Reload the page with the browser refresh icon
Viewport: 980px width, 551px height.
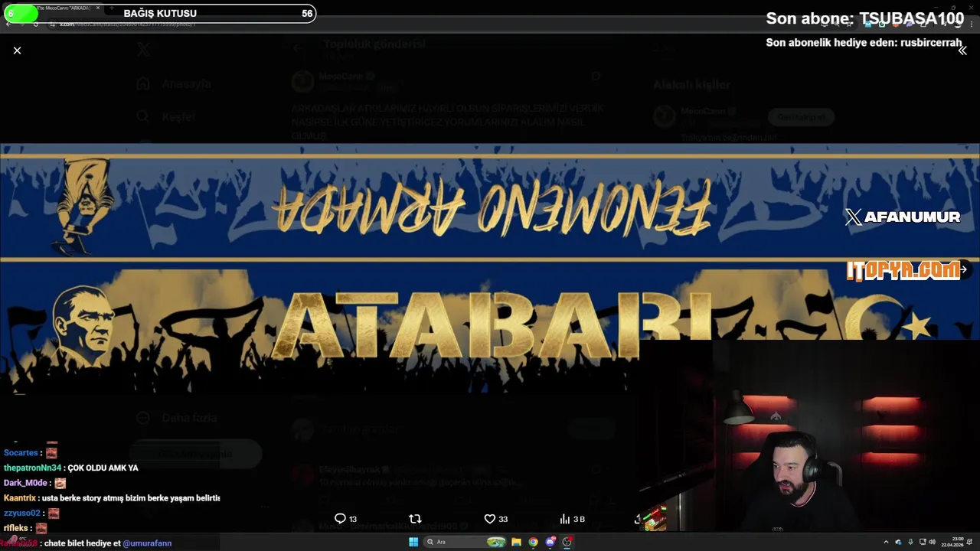pyautogui.click(x=35, y=24)
